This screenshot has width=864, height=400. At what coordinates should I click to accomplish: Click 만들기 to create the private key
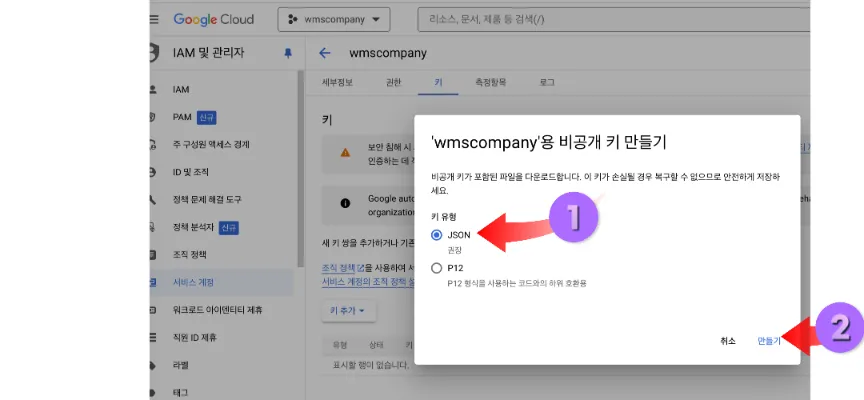769,341
